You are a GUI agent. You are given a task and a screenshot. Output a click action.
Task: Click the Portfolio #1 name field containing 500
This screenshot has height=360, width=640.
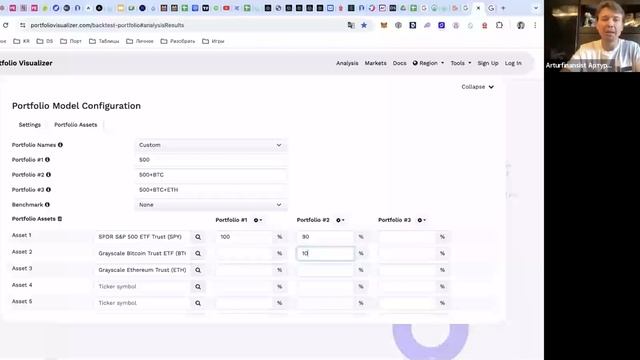tap(211, 160)
